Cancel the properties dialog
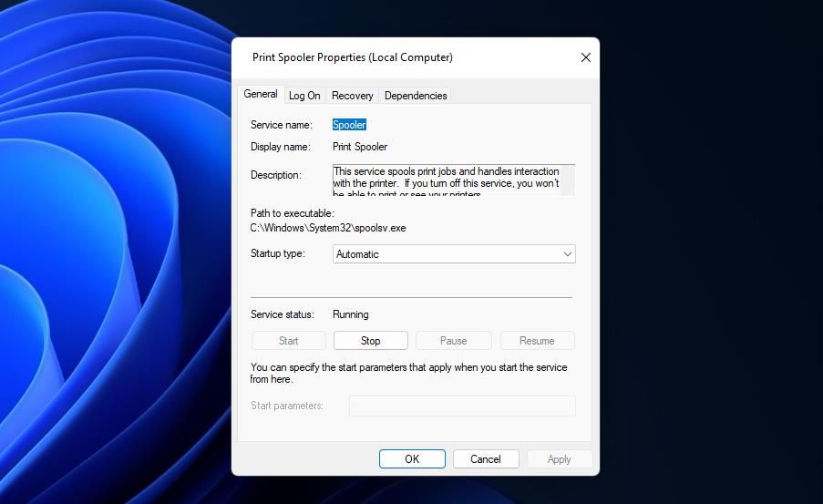Viewport: 823px width, 504px height. [x=486, y=458]
